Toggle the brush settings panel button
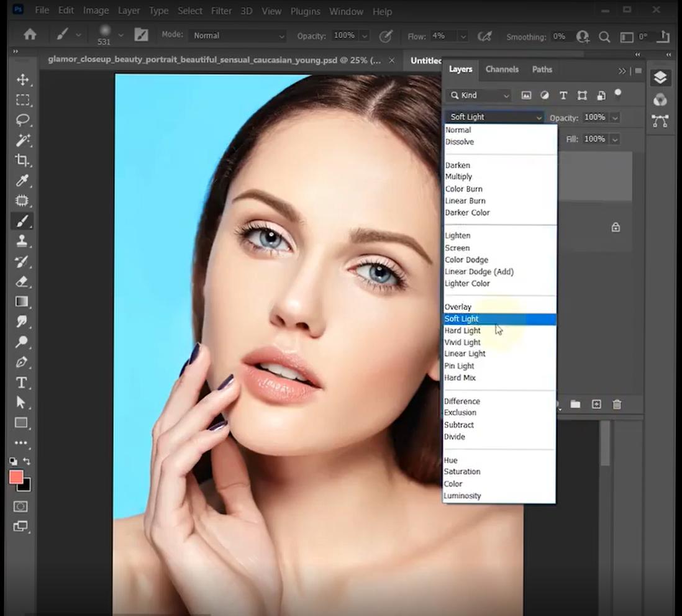The height and width of the screenshot is (616, 682). [x=142, y=35]
